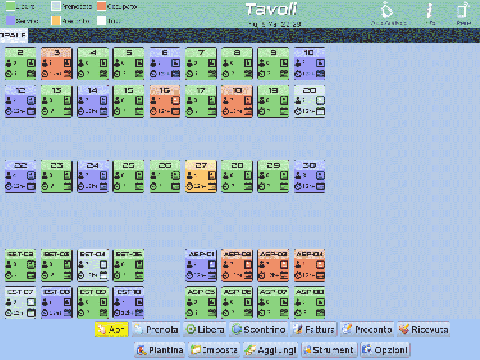Click the Libera table button
This screenshot has height=360, width=480.
205,330
